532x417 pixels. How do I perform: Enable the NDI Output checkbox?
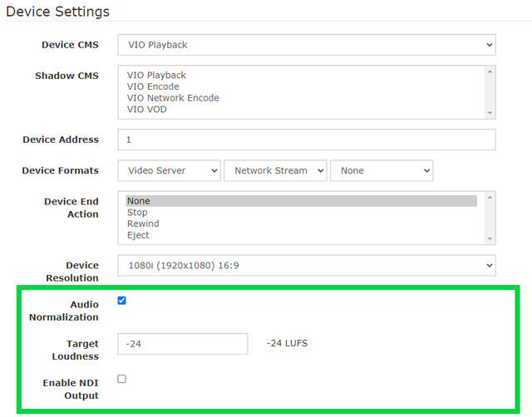pyautogui.click(x=122, y=379)
